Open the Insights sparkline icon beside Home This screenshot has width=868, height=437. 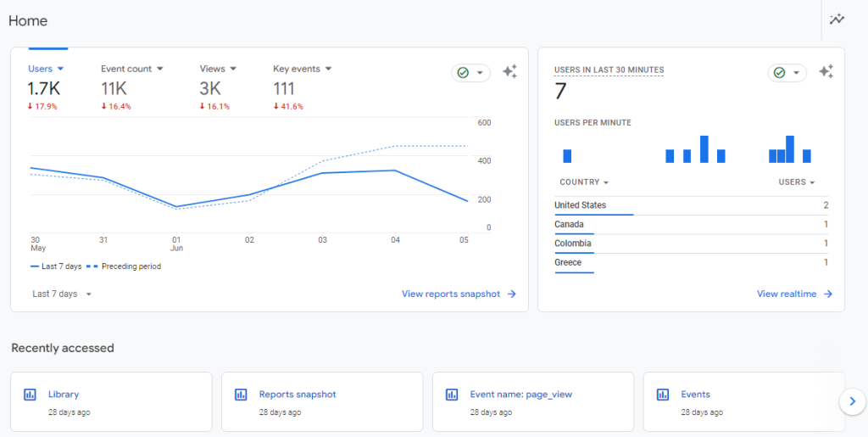click(837, 20)
